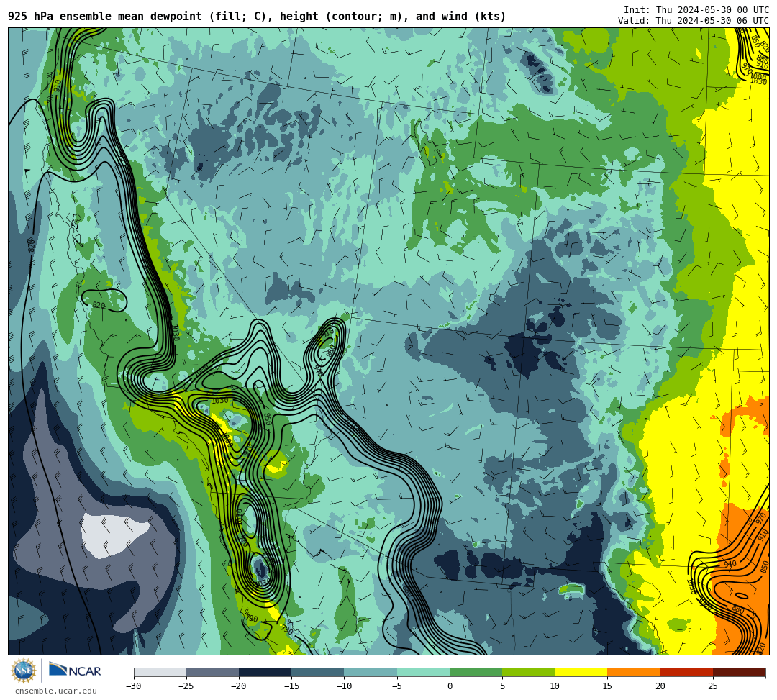This screenshot has height=700, width=777.
Task: Click the '−25' colorbar tick label
Action: click(x=186, y=686)
